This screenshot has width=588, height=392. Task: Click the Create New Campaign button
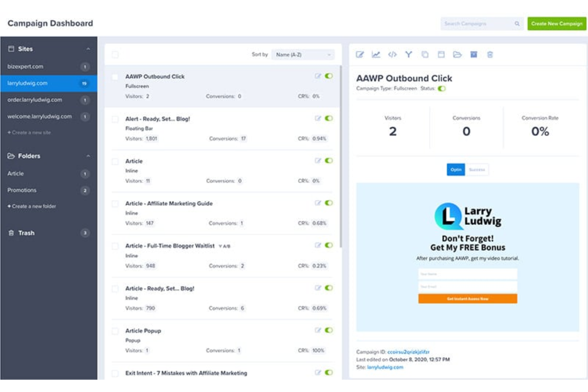point(556,23)
